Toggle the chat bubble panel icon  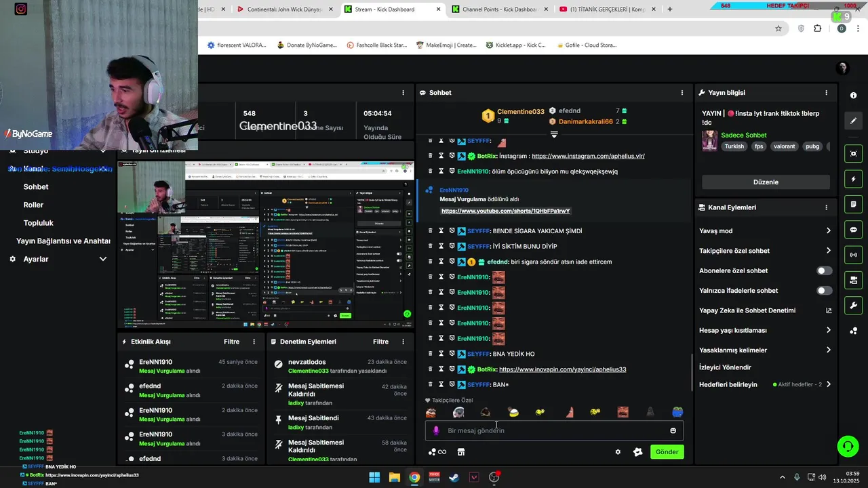pos(854,230)
